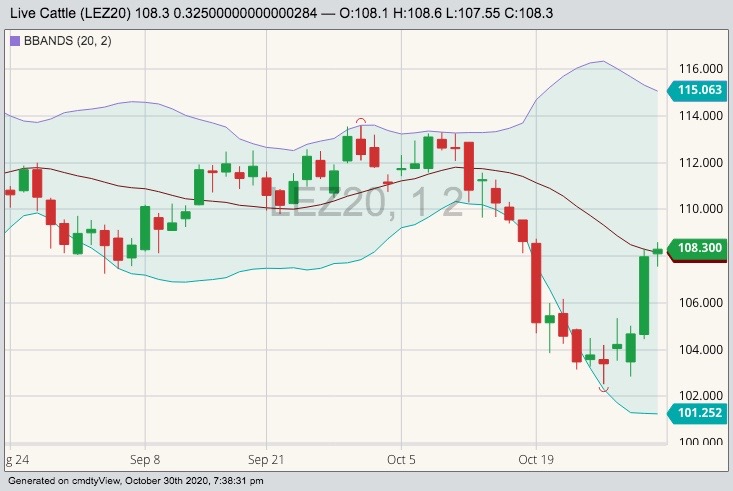This screenshot has height=491, width=733.
Task: Click the Oct 5 date label
Action: click(401, 460)
